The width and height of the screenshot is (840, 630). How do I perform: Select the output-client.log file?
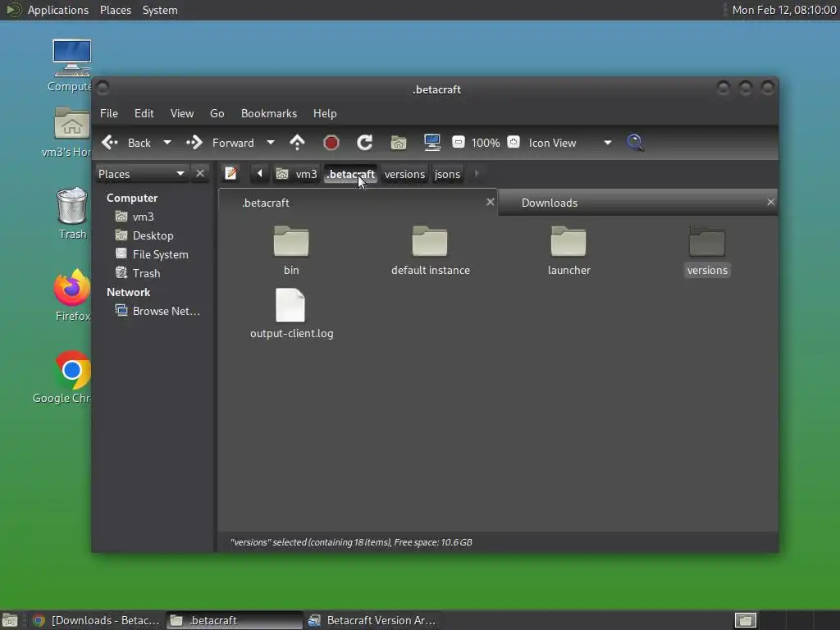click(x=291, y=313)
